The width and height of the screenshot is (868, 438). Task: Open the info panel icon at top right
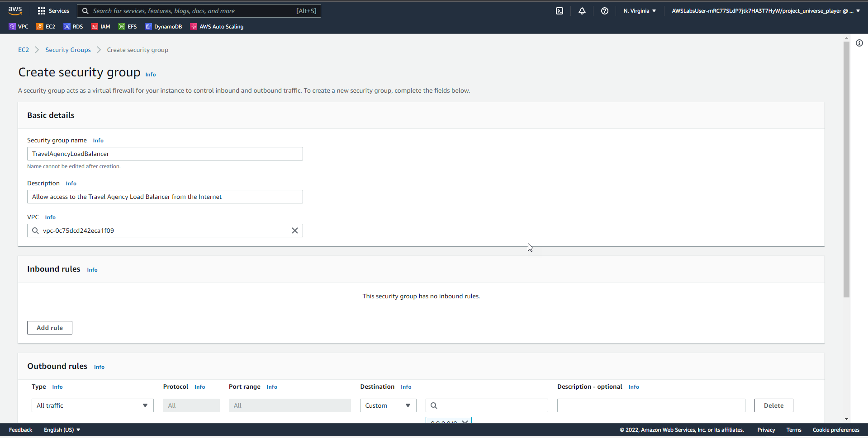coord(859,43)
